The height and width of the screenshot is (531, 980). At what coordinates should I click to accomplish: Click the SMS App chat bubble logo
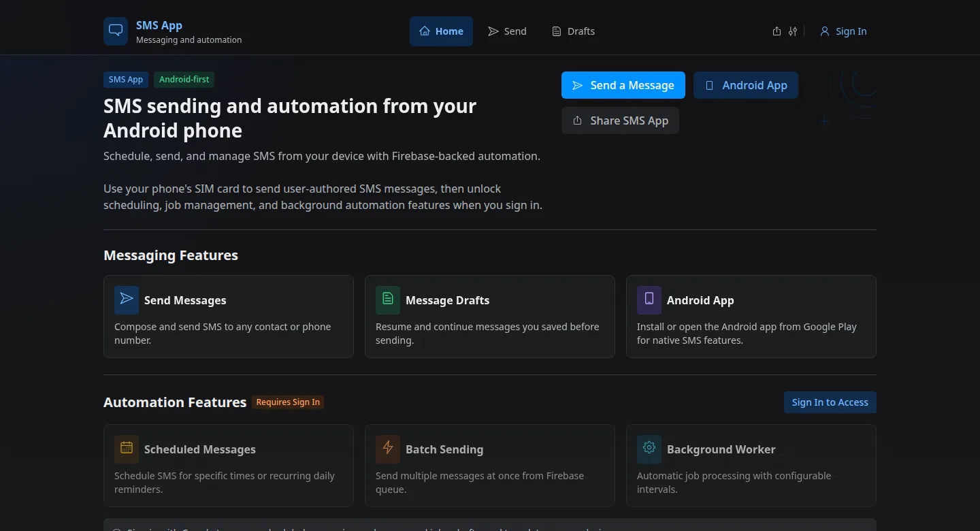coord(116,31)
